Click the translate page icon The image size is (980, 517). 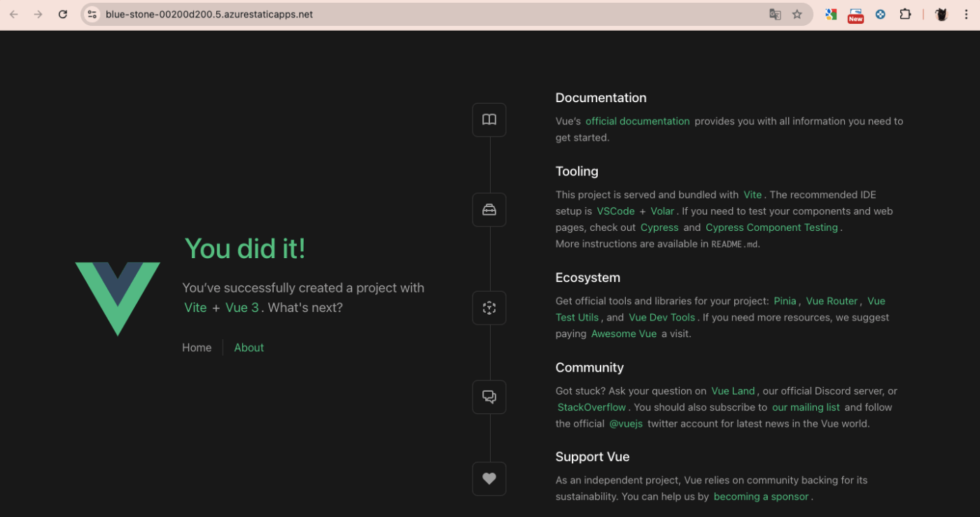tap(775, 14)
